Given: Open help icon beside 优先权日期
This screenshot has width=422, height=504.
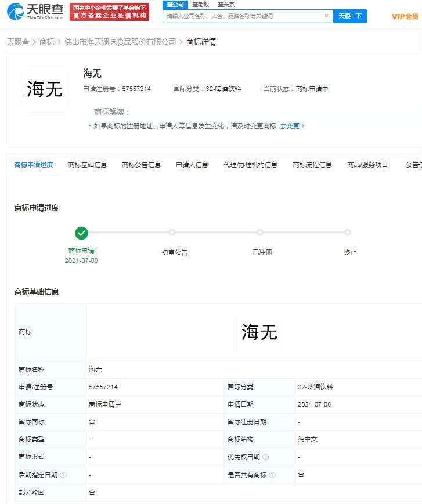Looking at the screenshot, I should 266,457.
